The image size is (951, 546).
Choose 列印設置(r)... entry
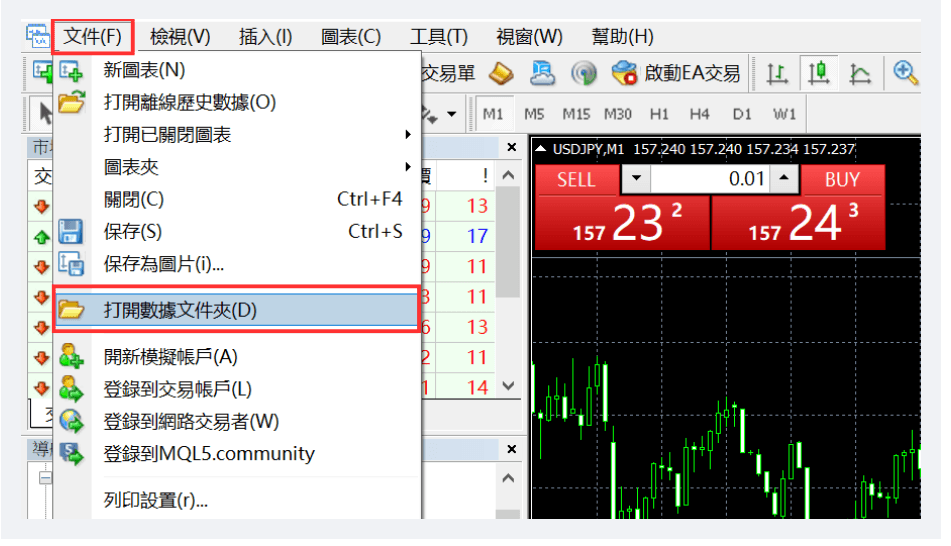pos(237,500)
